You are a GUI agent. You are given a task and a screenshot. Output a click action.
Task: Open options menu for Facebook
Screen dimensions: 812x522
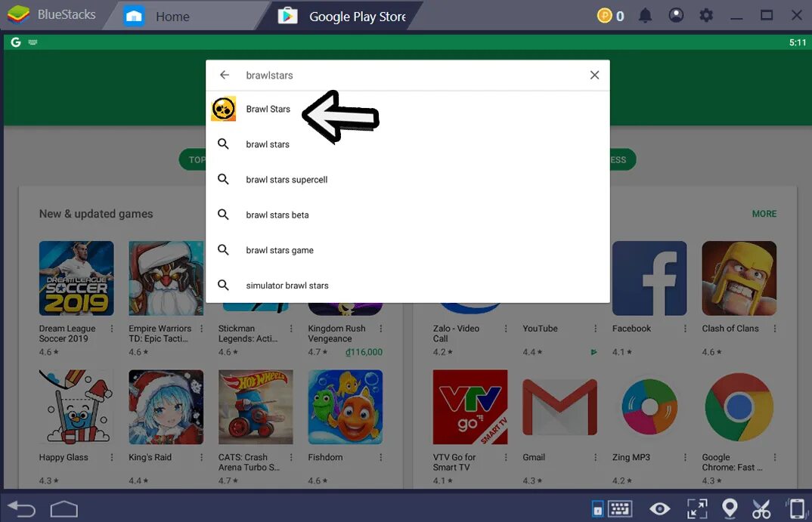tap(685, 329)
